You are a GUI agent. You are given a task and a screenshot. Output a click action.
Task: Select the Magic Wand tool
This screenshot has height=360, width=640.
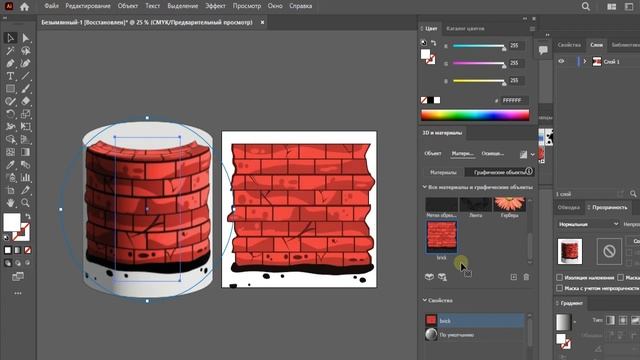pyautogui.click(x=10, y=51)
